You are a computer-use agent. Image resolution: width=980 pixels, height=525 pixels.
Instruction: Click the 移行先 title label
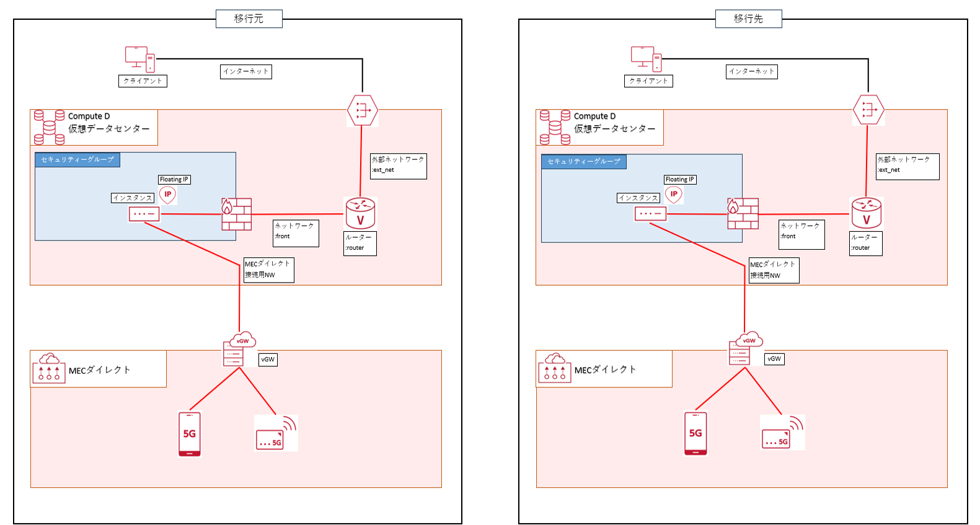[x=748, y=19]
